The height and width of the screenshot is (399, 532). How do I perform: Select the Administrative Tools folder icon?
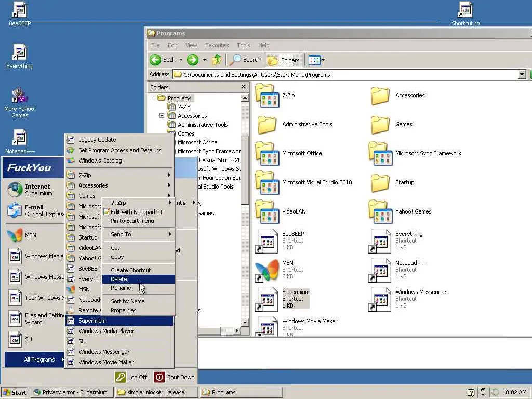click(267, 125)
